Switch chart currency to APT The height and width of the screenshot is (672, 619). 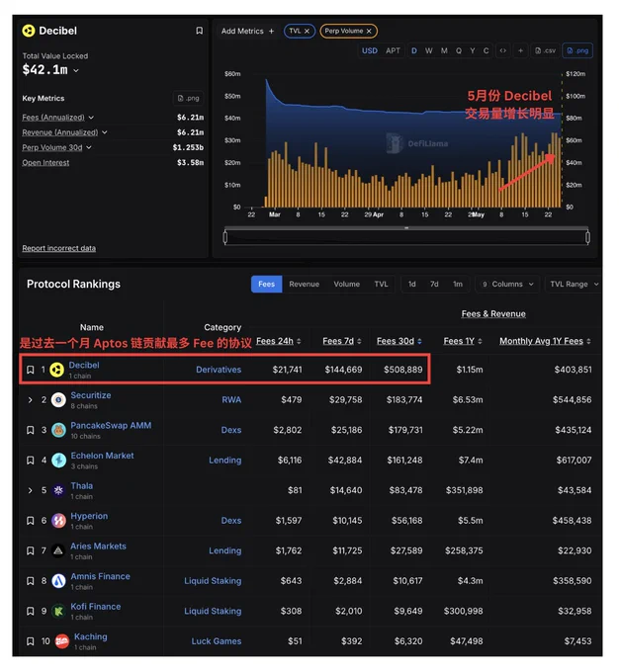393,50
